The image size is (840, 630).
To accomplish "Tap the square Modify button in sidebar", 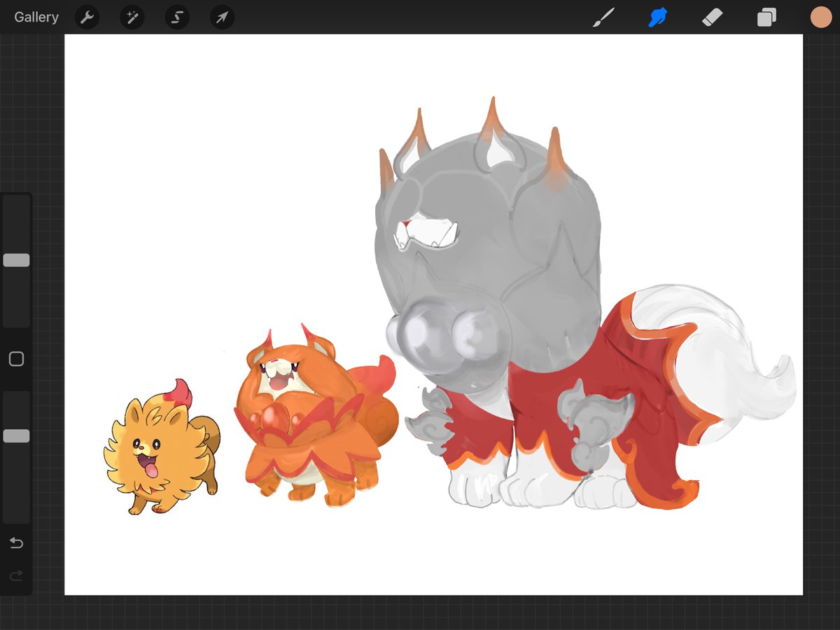I will pos(16,359).
